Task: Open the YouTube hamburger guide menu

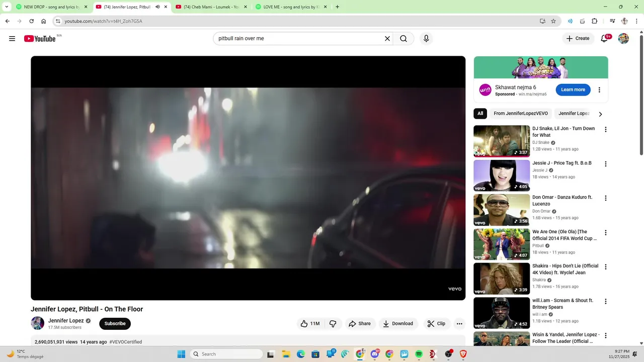Action: coord(12,39)
